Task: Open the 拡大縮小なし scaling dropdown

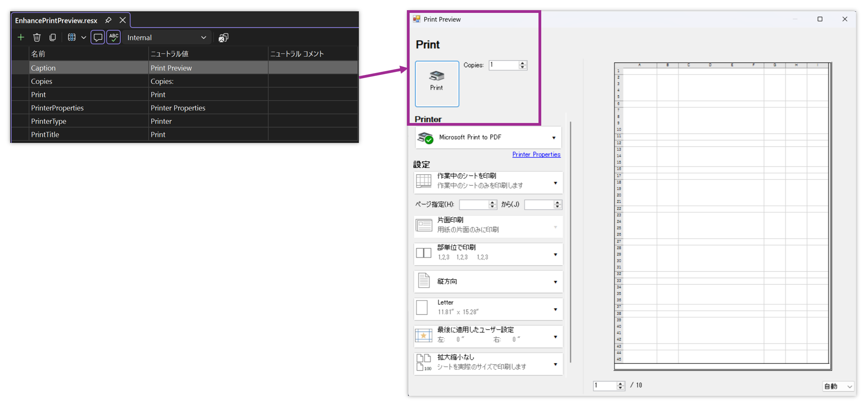Action: [x=488, y=363]
